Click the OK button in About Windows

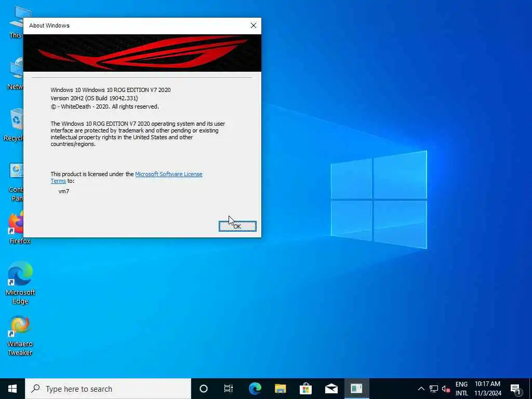coord(237,227)
